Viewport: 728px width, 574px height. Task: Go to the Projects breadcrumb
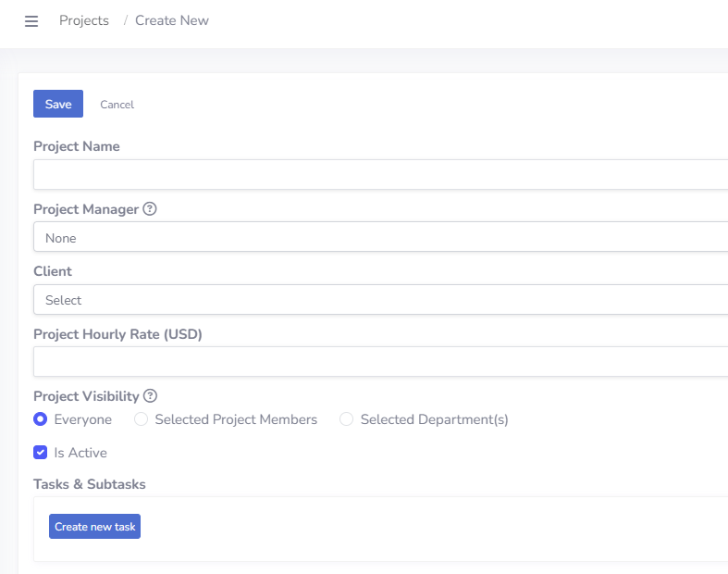click(84, 20)
